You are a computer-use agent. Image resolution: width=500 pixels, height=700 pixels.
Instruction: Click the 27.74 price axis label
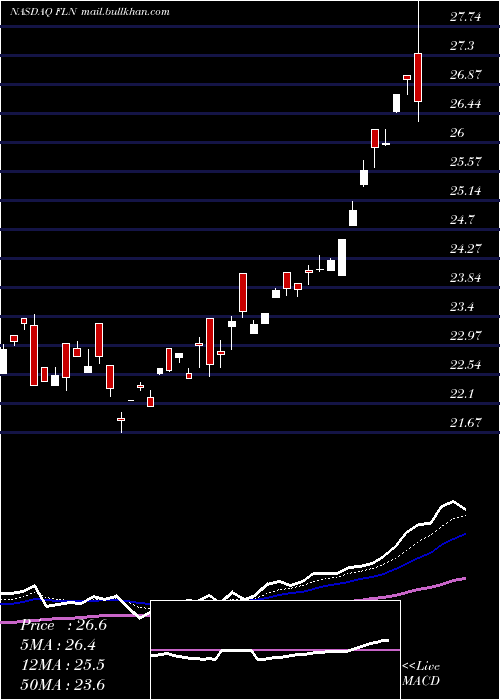[x=466, y=17]
